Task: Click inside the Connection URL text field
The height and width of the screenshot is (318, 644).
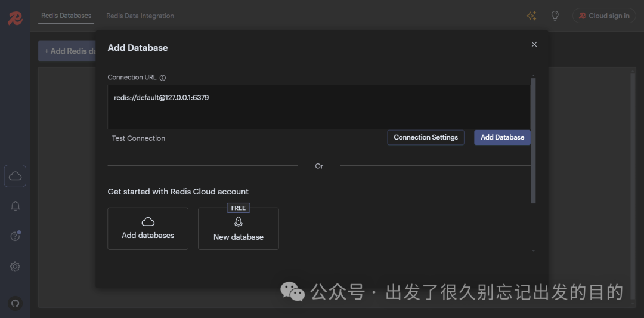Action: [318, 107]
